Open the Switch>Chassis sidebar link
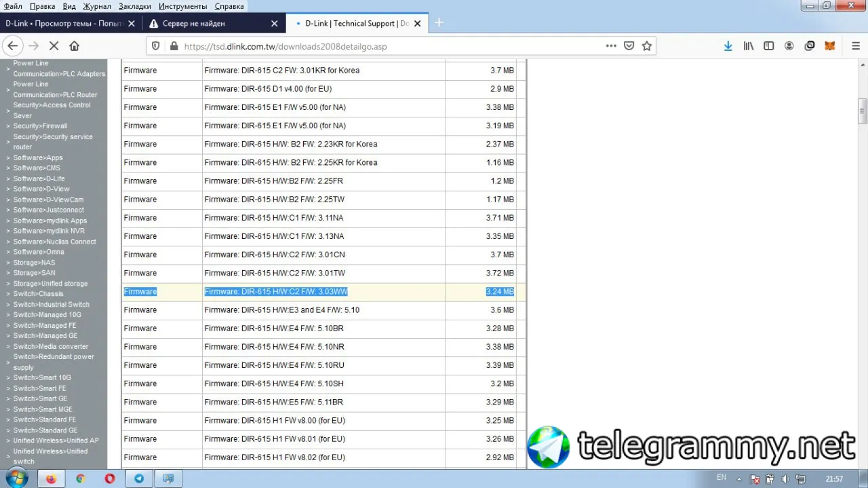The width and height of the screenshot is (868, 488). [x=38, y=294]
